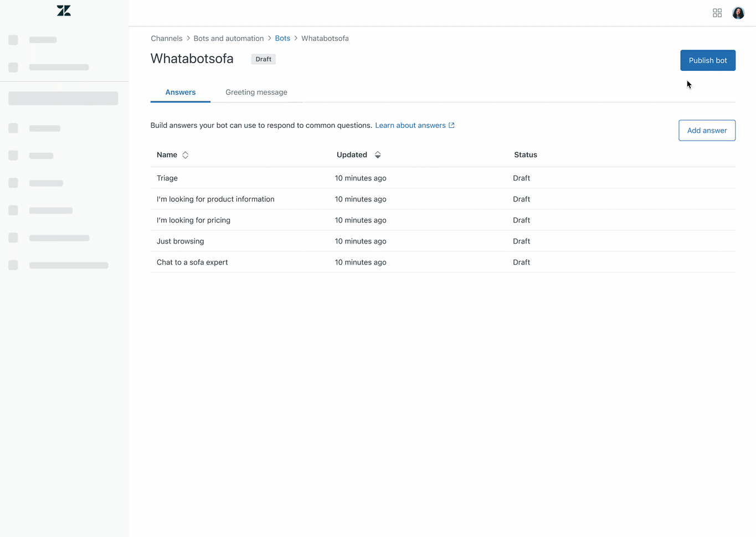Go to Bots in the breadcrumb
Screen dimensions: 756x537
[282, 38]
